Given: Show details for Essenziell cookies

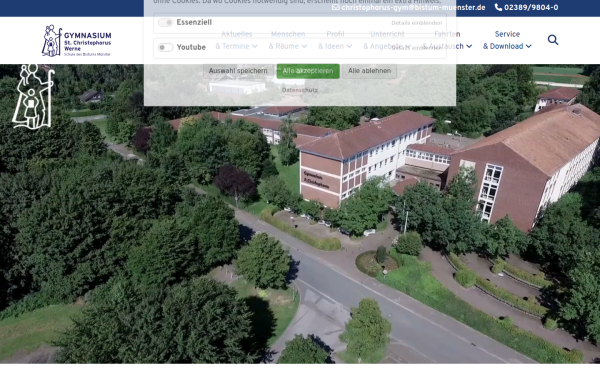Looking at the screenshot, I should pyautogui.click(x=416, y=23).
